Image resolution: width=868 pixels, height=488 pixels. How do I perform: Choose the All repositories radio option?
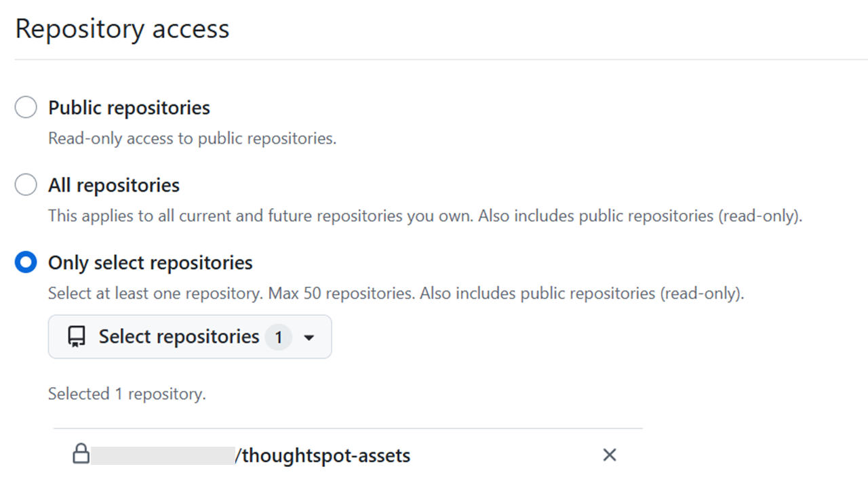(26, 184)
